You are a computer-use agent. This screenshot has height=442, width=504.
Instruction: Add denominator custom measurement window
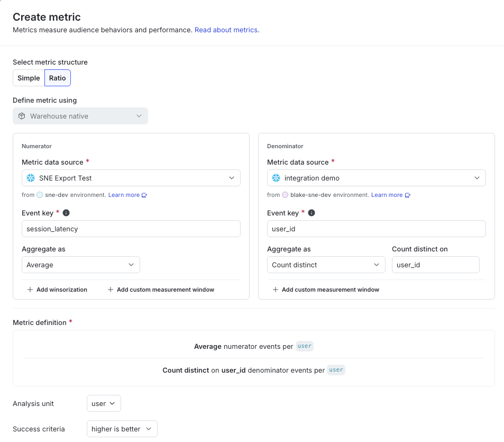[x=326, y=290]
